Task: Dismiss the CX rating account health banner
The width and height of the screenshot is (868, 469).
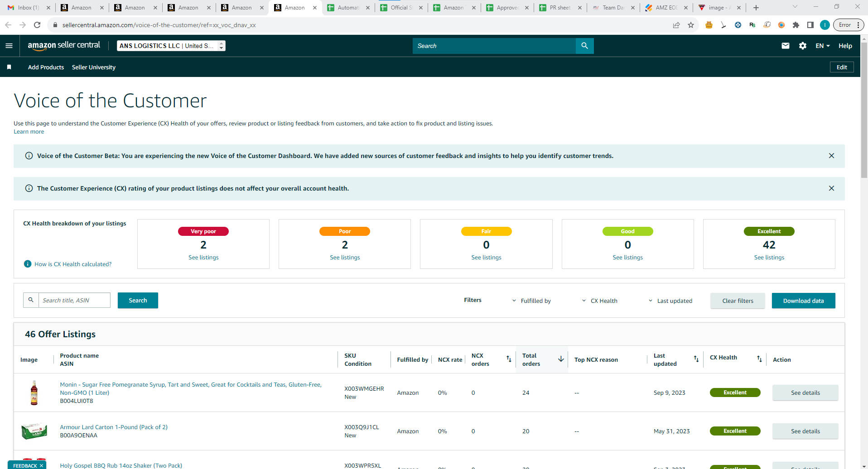Action: click(831, 188)
